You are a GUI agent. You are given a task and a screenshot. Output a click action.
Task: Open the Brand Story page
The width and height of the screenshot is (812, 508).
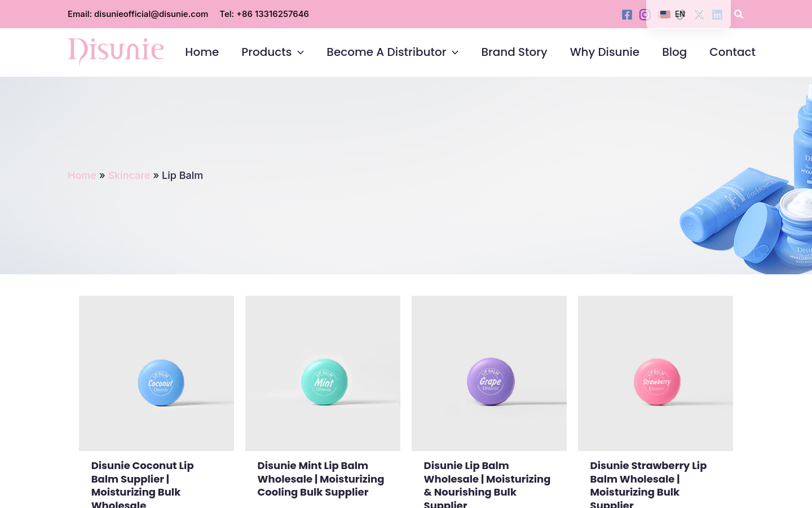514,52
